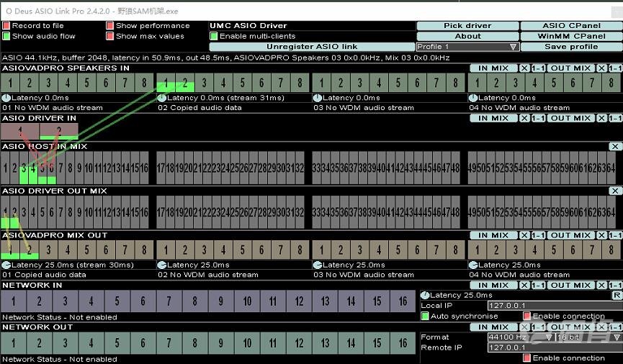
Task: Click Unregister ASIO link
Action: click(x=312, y=47)
